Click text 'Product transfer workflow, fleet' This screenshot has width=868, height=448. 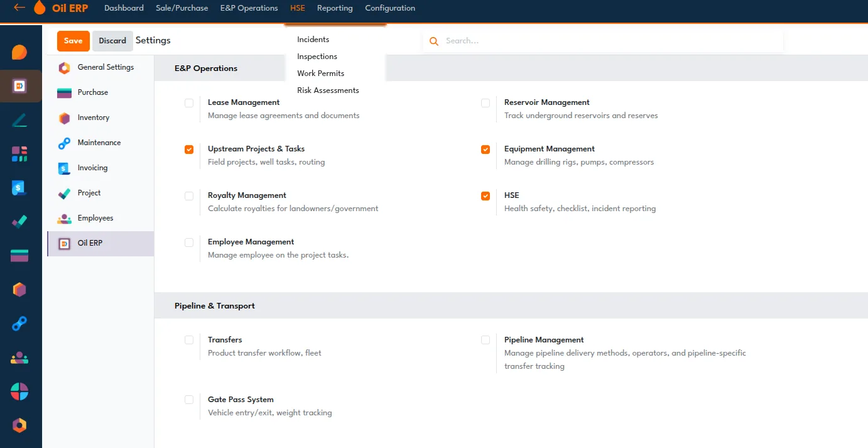(264, 353)
